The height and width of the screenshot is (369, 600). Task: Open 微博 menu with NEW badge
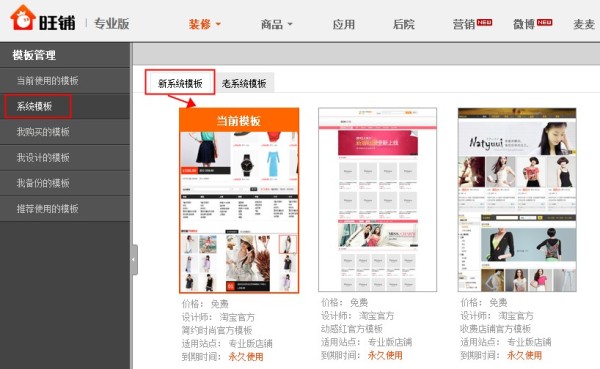click(x=532, y=24)
